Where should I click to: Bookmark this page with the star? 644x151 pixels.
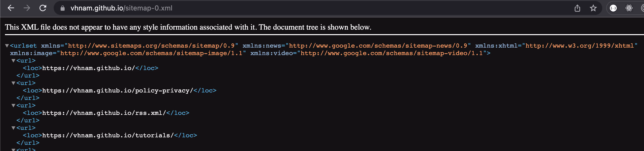pos(593,8)
